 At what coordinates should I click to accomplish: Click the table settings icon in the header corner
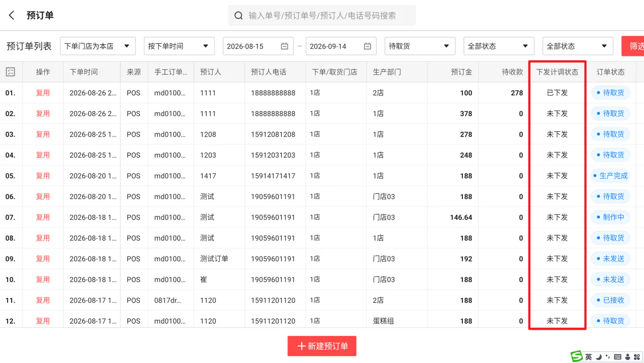11,72
